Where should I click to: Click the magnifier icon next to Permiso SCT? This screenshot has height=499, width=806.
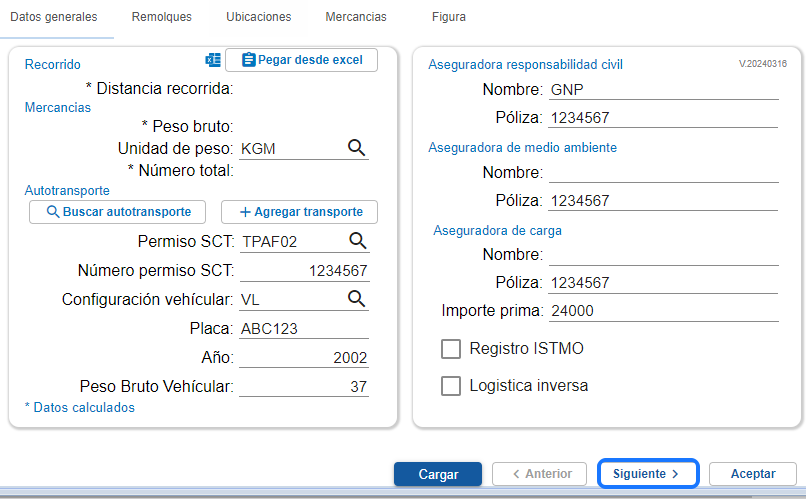coord(357,241)
